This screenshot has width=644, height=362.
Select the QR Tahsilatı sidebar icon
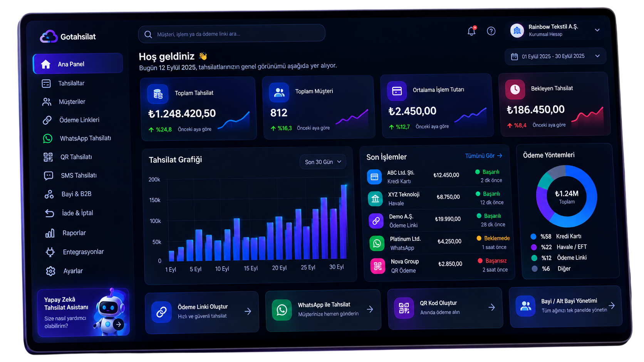coord(48,157)
